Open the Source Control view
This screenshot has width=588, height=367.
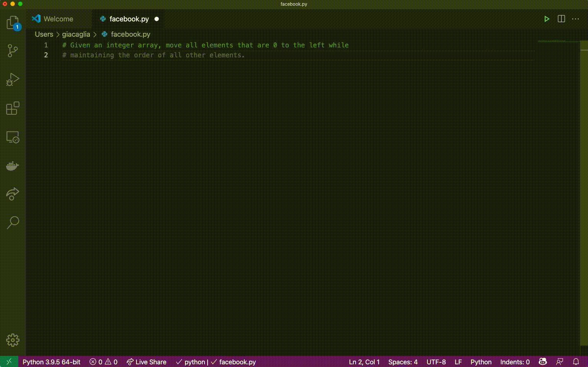click(x=13, y=51)
